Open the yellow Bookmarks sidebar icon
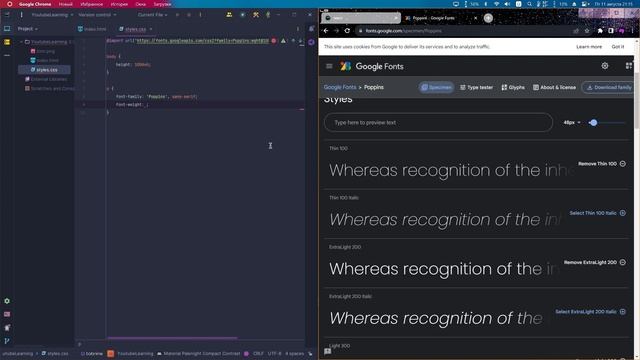The image size is (640, 360). 7,42
